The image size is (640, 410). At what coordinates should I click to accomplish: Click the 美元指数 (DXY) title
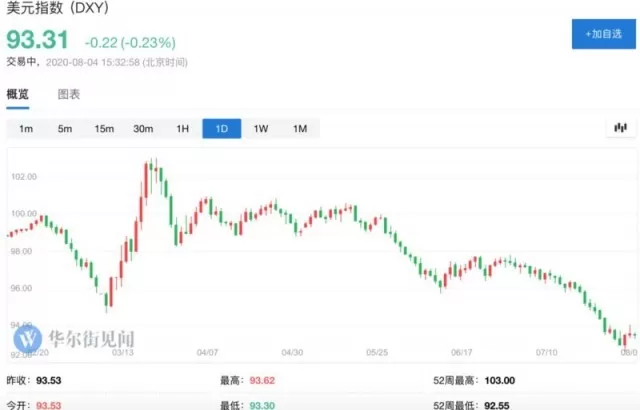(x=58, y=7)
